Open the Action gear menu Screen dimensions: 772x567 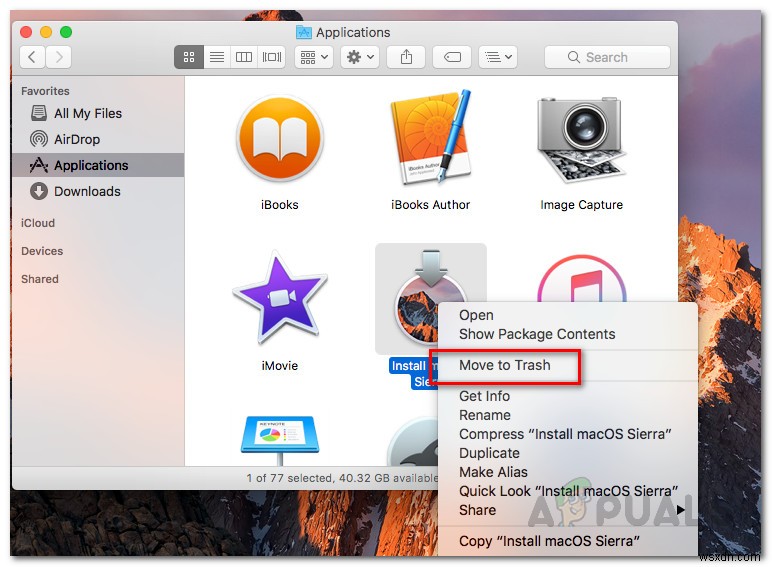[360, 57]
